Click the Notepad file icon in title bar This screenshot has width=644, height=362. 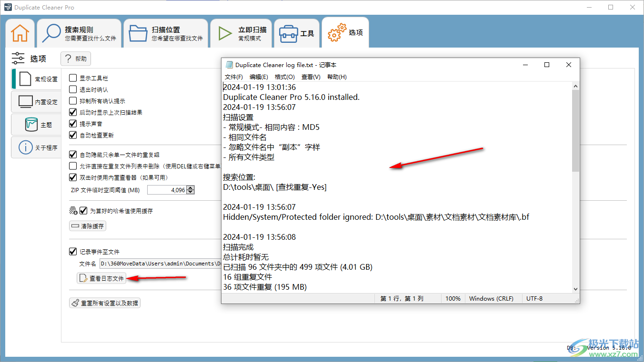(230, 65)
